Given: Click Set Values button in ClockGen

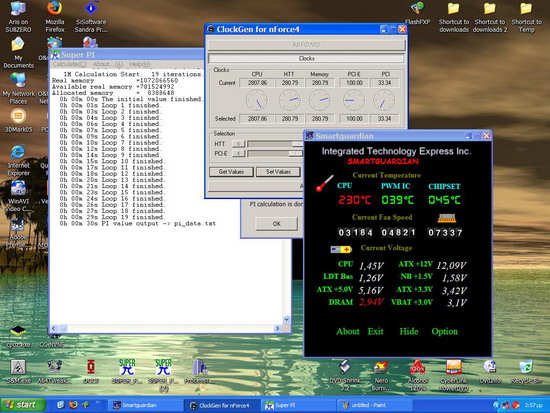Looking at the screenshot, I should pyautogui.click(x=278, y=172).
